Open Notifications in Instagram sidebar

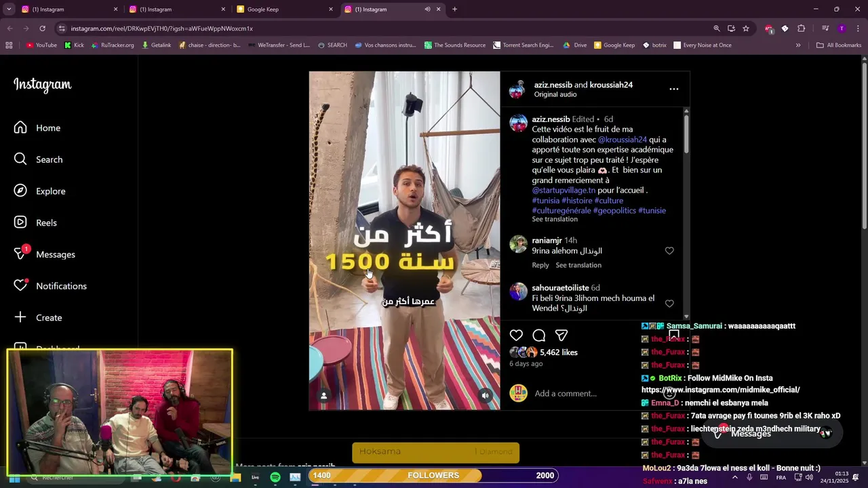tap(51, 286)
